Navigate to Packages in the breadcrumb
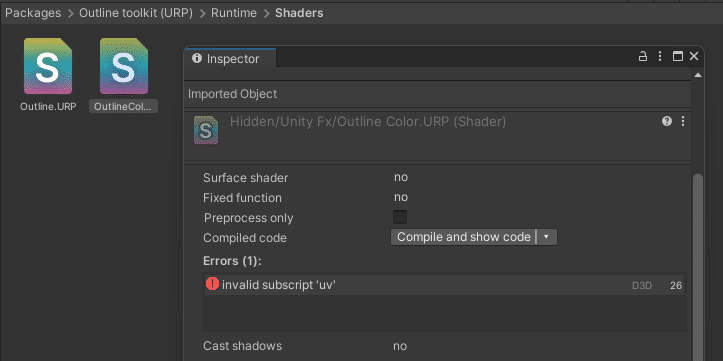 33,13
